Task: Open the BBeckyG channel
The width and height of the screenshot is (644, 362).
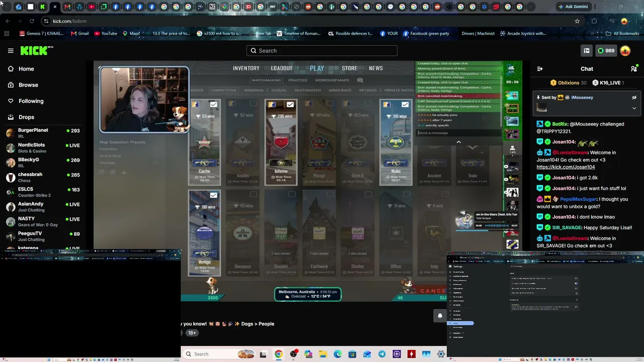Action: (x=43, y=162)
